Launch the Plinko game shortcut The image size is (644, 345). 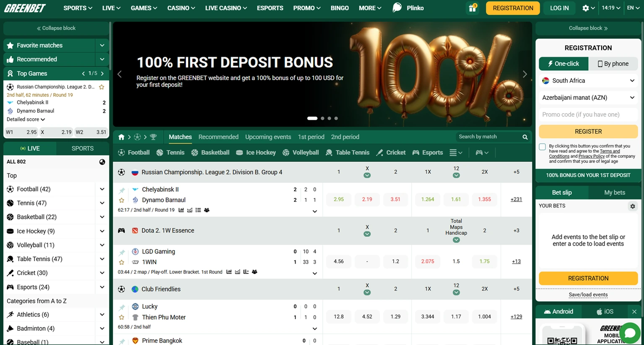[x=408, y=8]
